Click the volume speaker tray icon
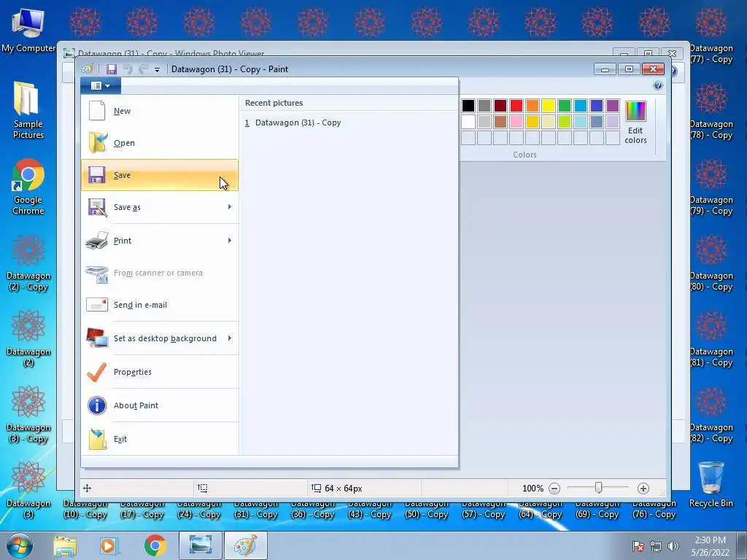This screenshot has width=747, height=560. click(673, 546)
